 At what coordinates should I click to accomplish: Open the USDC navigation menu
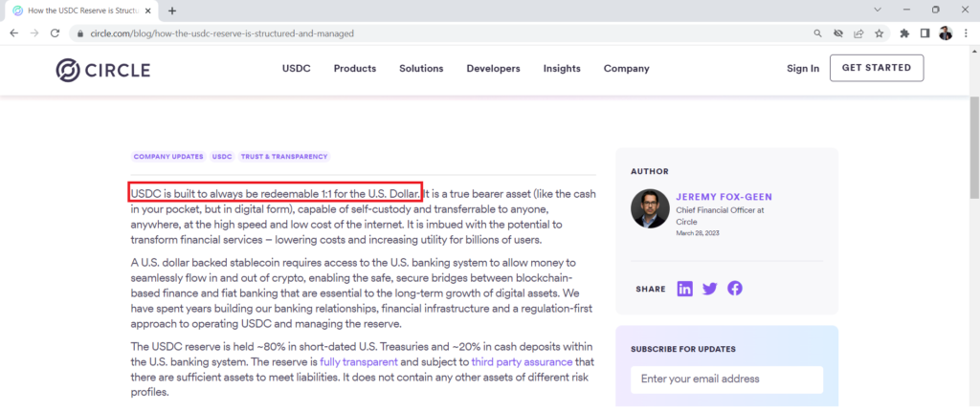click(x=296, y=69)
